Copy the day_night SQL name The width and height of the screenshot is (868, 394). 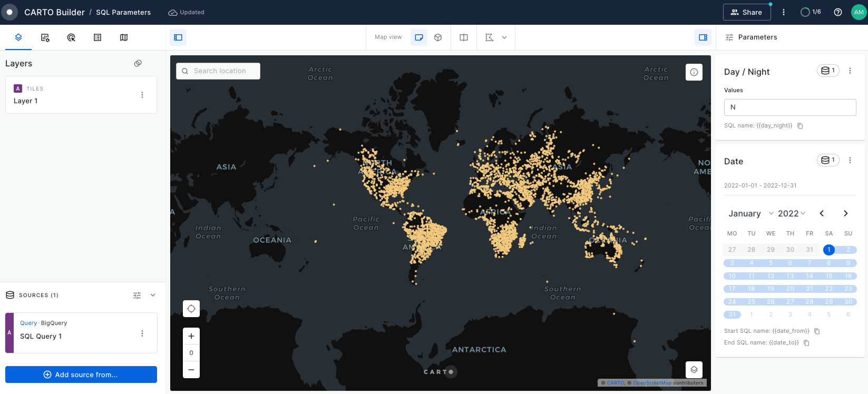pos(800,126)
